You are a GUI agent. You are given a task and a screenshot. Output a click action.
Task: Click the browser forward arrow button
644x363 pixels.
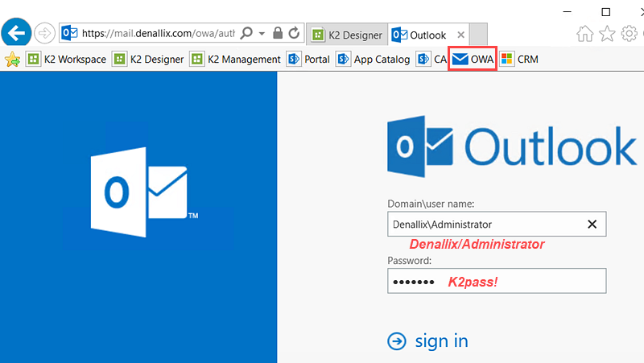point(44,33)
